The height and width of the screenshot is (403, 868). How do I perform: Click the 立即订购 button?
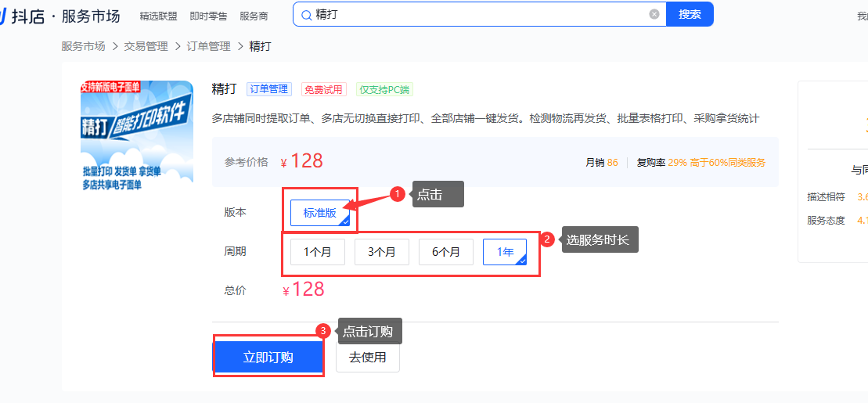click(268, 357)
